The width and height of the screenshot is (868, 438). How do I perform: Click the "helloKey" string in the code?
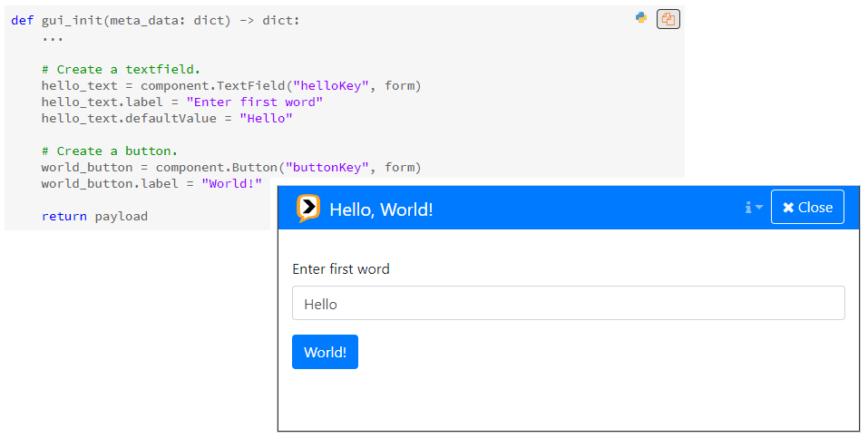click(x=331, y=86)
